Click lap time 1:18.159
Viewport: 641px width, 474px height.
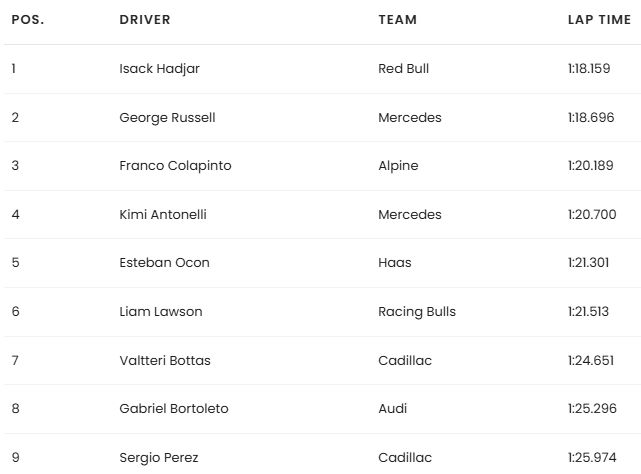[590, 69]
